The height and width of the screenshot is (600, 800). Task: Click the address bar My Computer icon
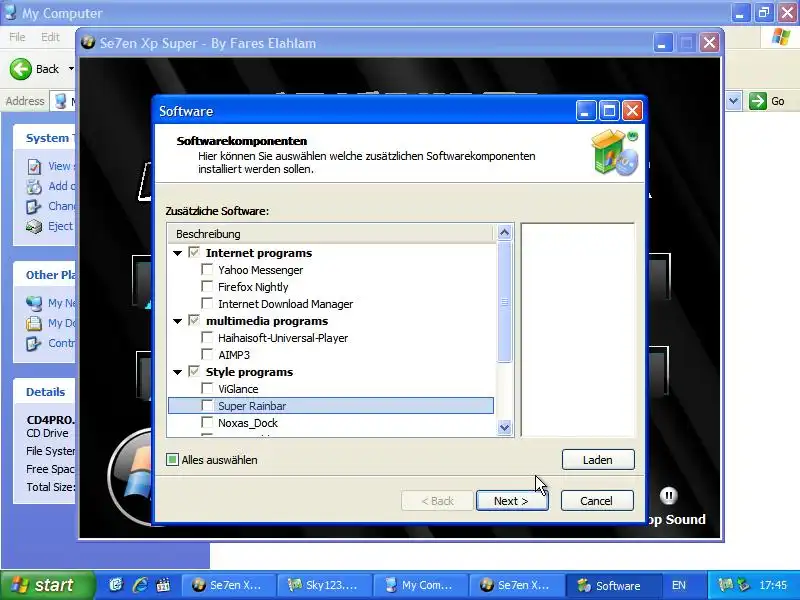61,101
